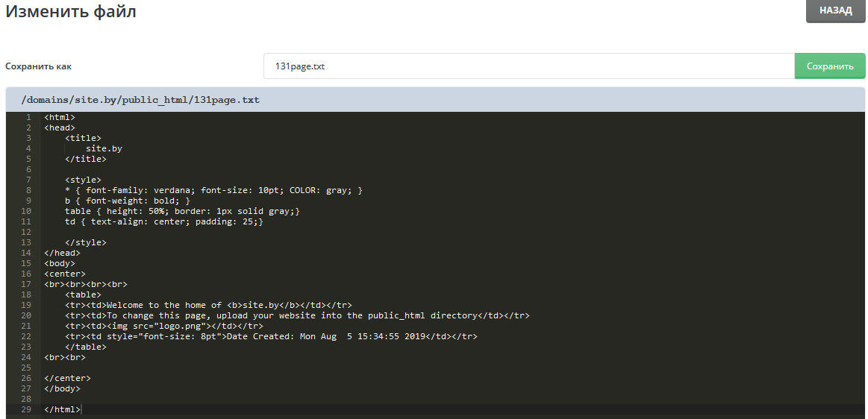Select line number 22 in gutter
The width and height of the screenshot is (868, 419).
[27, 336]
